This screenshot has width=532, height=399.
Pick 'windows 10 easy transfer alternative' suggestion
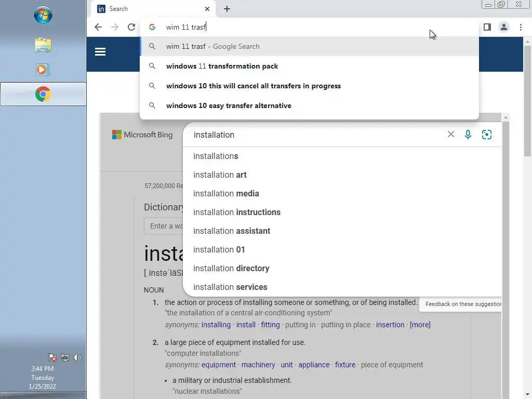tap(310, 105)
